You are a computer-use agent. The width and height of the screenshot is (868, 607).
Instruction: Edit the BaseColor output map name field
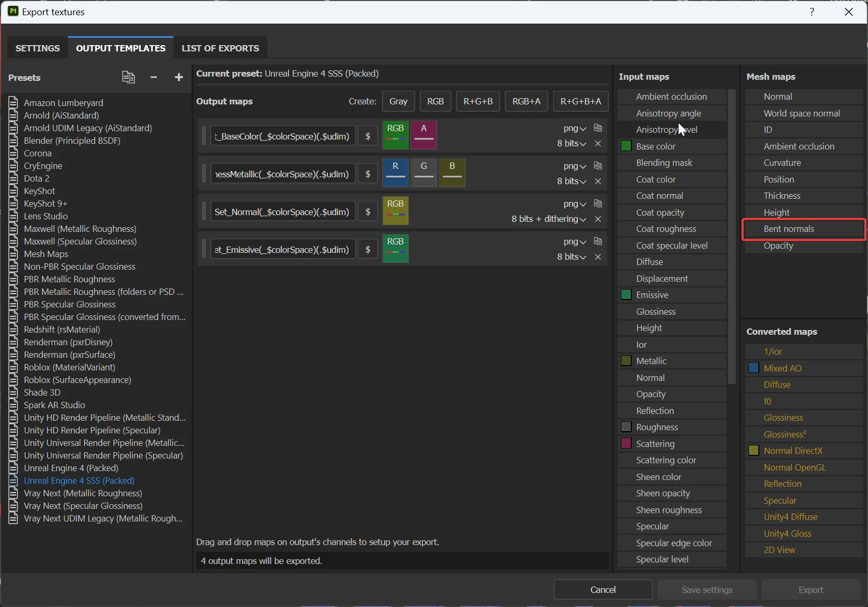point(283,136)
